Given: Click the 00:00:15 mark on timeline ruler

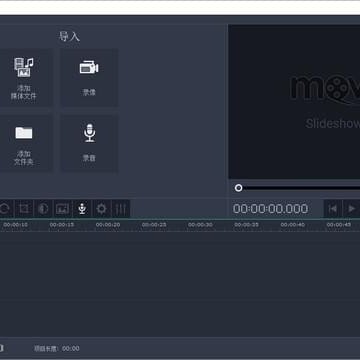Looking at the screenshot, I should [62, 225].
